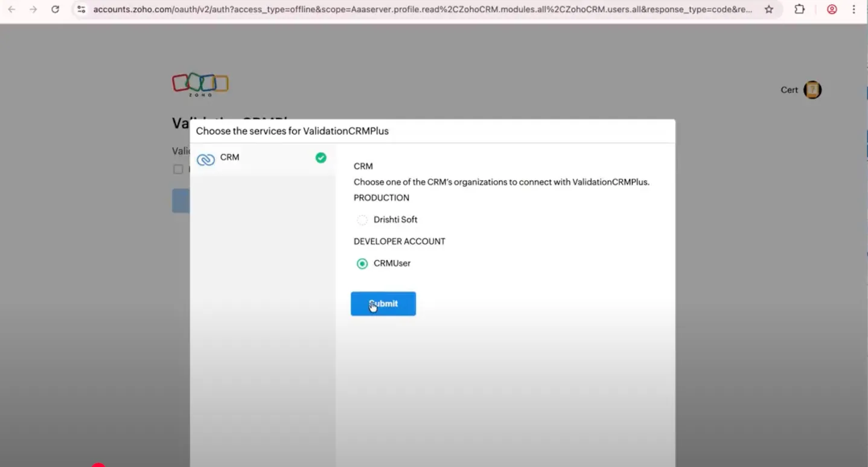Click the accounts.zoho.com address bar URL
The height and width of the screenshot is (467, 868).
point(423,10)
